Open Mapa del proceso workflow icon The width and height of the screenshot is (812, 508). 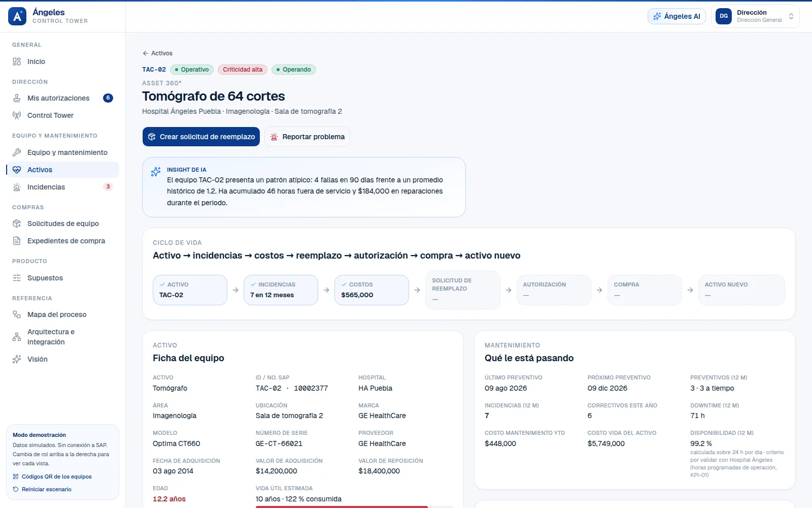17,314
